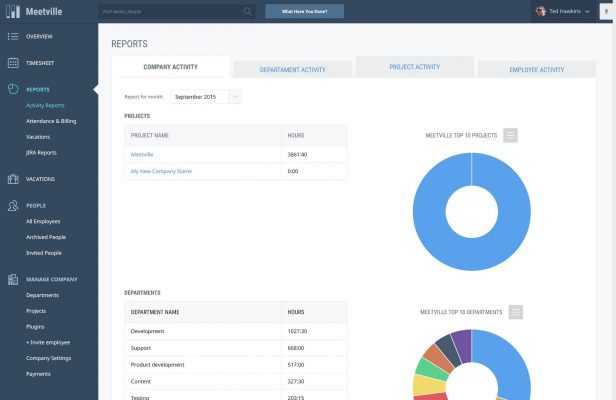Screen dimensions: 616x400
Task: Click the People sidebar icon
Action: (x=13, y=206)
